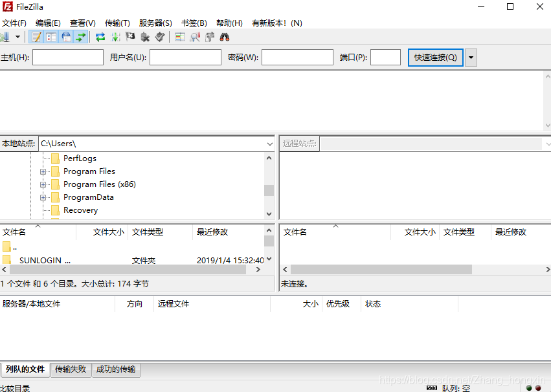Toggle synchronized browsing icon
Viewport: 551px width, 392px height.
tap(210, 37)
